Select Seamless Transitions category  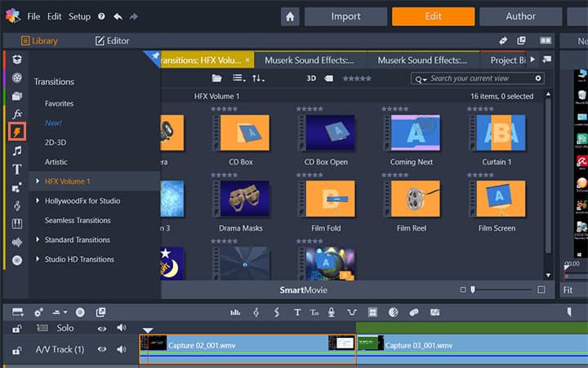coord(78,220)
